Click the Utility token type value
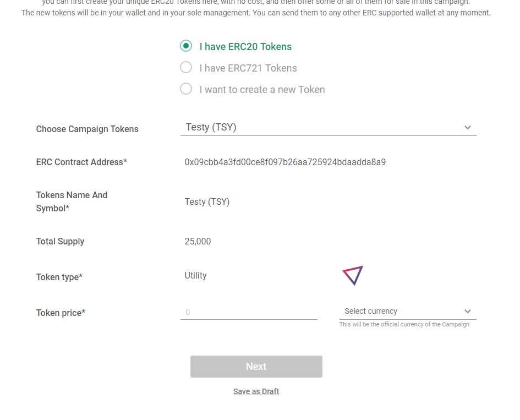Screen dimensions: 520x420 [x=196, y=276]
